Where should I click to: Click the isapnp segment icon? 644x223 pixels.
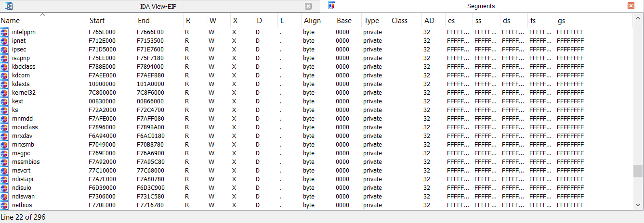[x=4, y=58]
